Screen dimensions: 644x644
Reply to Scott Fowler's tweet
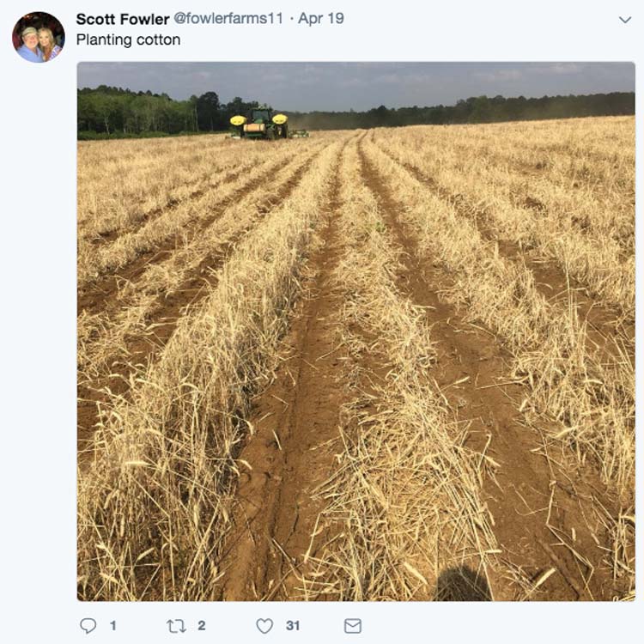point(88,626)
